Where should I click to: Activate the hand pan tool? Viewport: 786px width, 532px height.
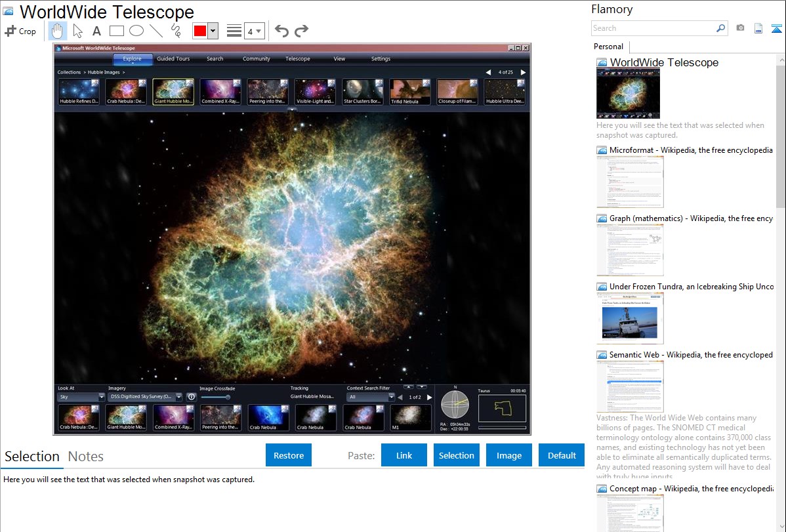[x=57, y=31]
